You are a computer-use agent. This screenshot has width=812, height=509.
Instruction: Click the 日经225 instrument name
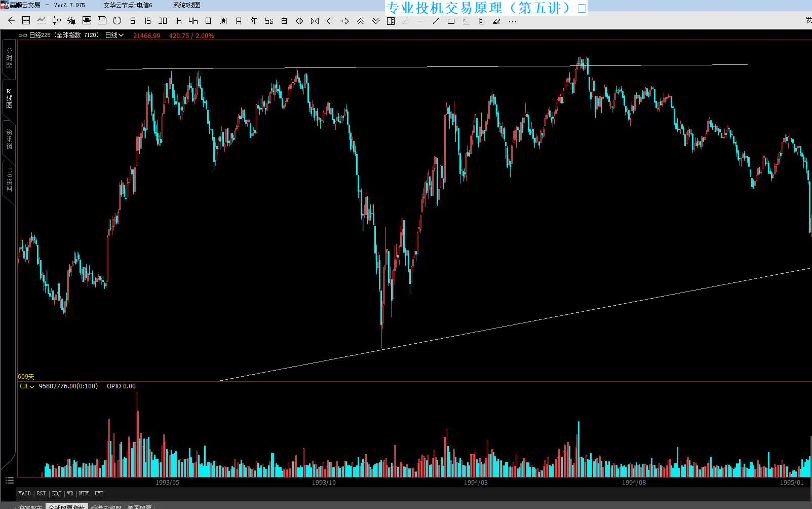[39, 35]
